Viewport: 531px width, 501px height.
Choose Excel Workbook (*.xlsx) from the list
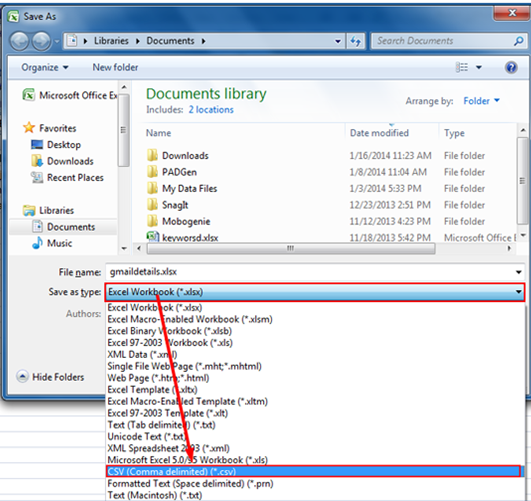pyautogui.click(x=315, y=308)
